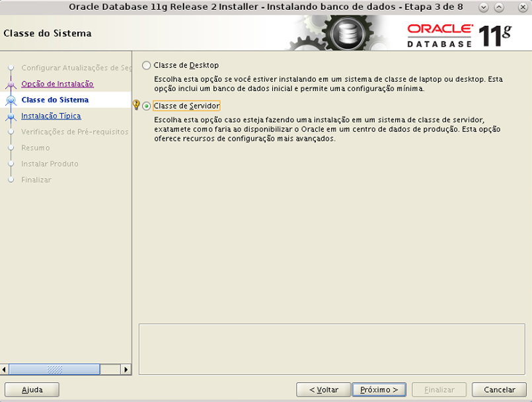Select the Classe de Servidor radio option
Viewport: 532px width, 402px height.
coord(147,106)
